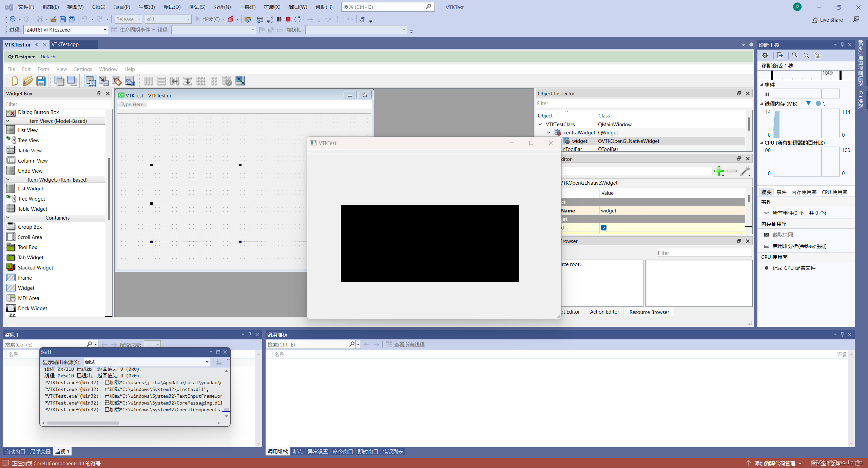Toggle the enabled checkbox for QVTKOpenGLNativeWidget
This screenshot has width=868, height=468.
(x=604, y=227)
